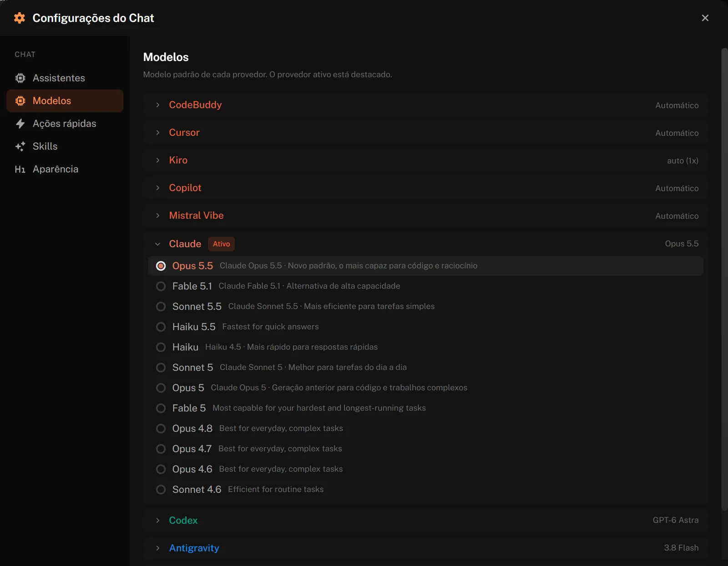
Task: Expand the Codex provider chevron
Action: pyautogui.click(x=157, y=520)
